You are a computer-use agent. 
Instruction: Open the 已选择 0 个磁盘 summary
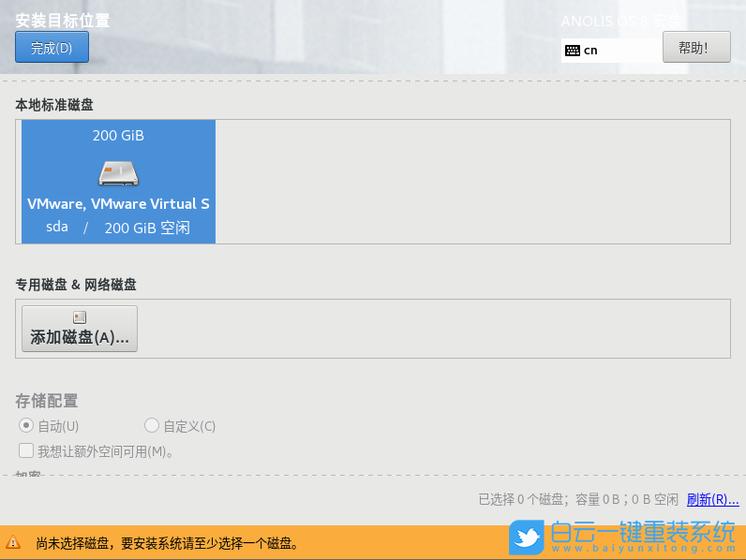point(577,499)
